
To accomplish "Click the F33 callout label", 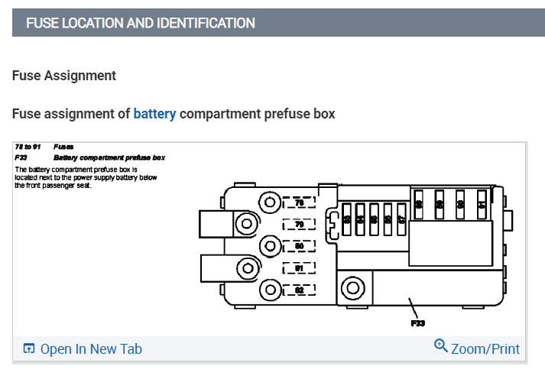I will 418,323.
